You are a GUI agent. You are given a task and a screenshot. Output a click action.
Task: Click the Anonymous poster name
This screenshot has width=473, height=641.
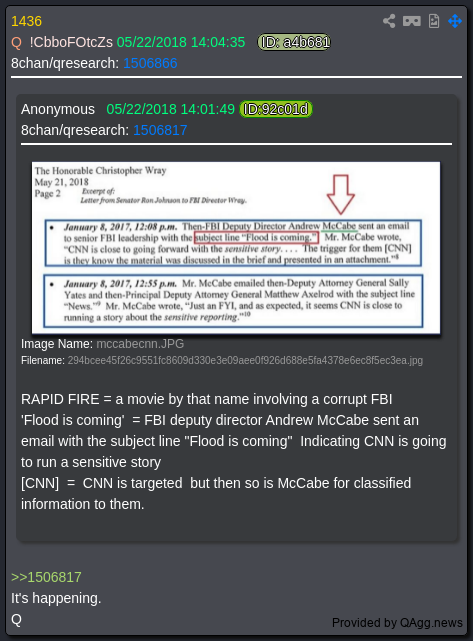58,109
